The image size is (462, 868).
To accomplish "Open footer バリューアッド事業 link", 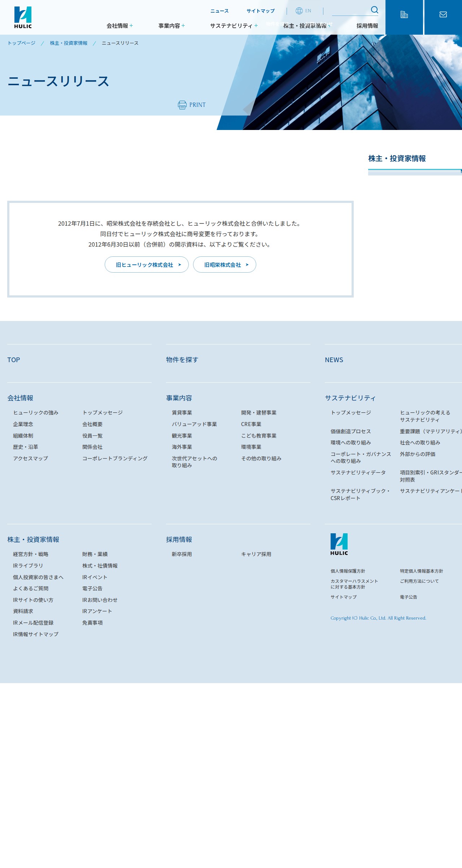I will click(195, 424).
